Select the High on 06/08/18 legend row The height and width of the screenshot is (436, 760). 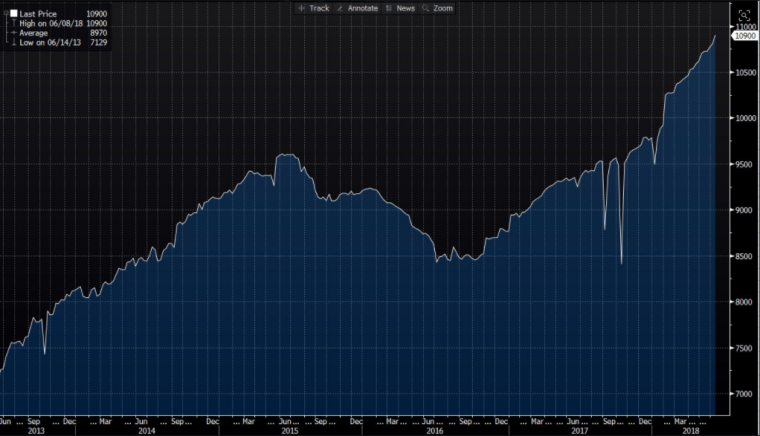tap(50, 23)
